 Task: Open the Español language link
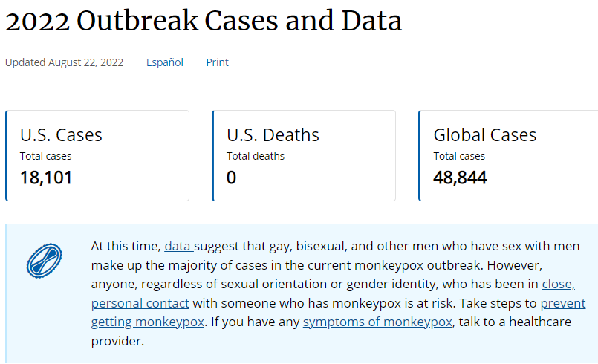[165, 62]
